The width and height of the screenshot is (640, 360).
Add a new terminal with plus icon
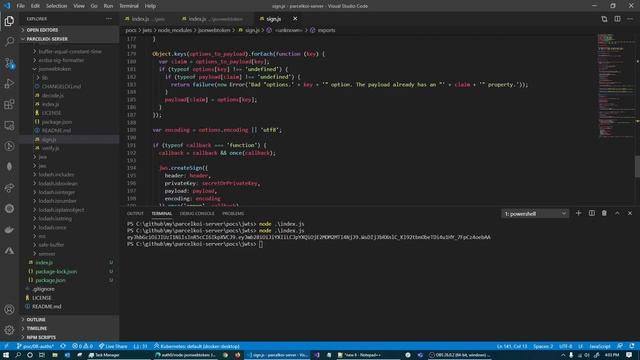(578, 213)
